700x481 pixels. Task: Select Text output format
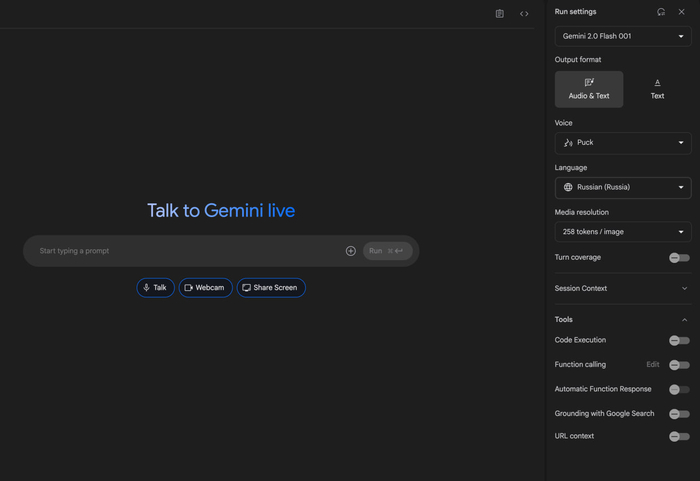pos(657,89)
